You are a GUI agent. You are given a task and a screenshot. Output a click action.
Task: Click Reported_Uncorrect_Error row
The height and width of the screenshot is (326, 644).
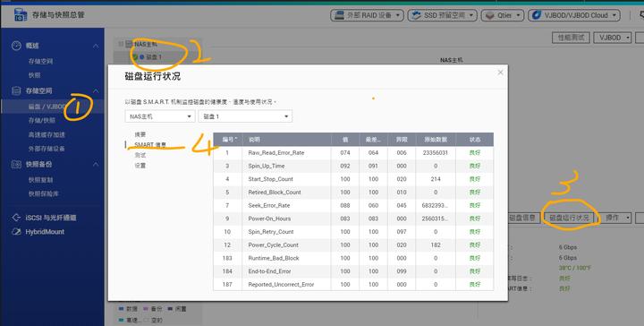point(353,284)
